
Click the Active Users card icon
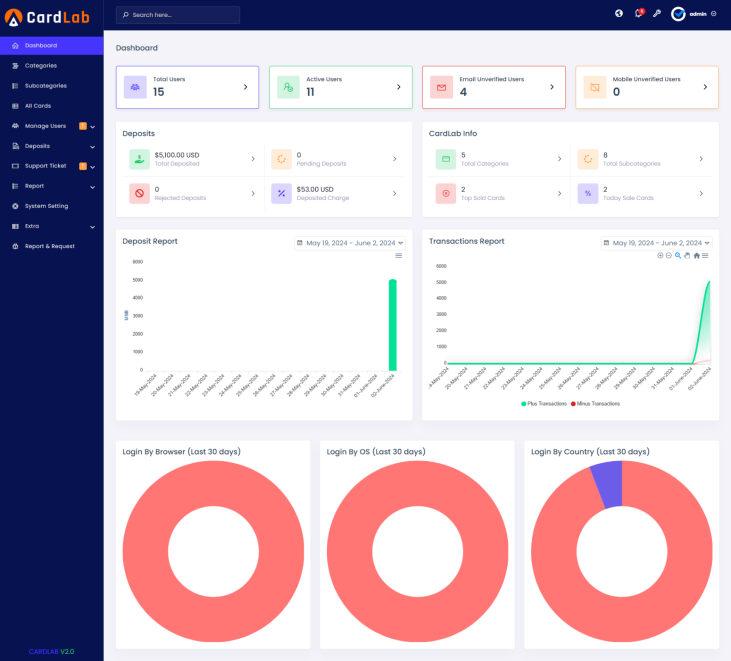288,87
